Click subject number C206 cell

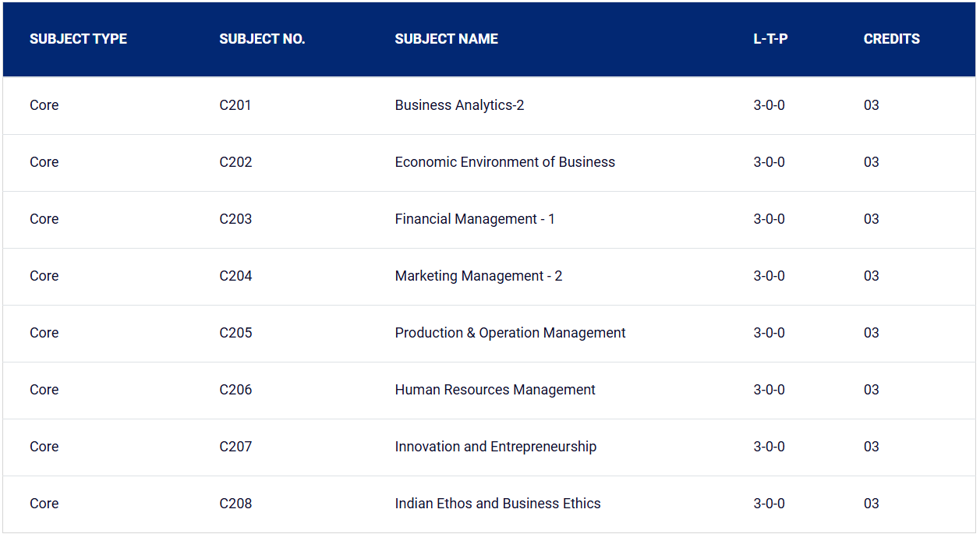click(235, 390)
